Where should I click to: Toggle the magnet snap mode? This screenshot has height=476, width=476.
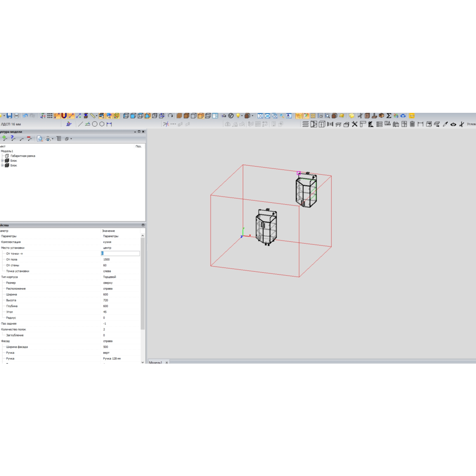(x=63, y=116)
